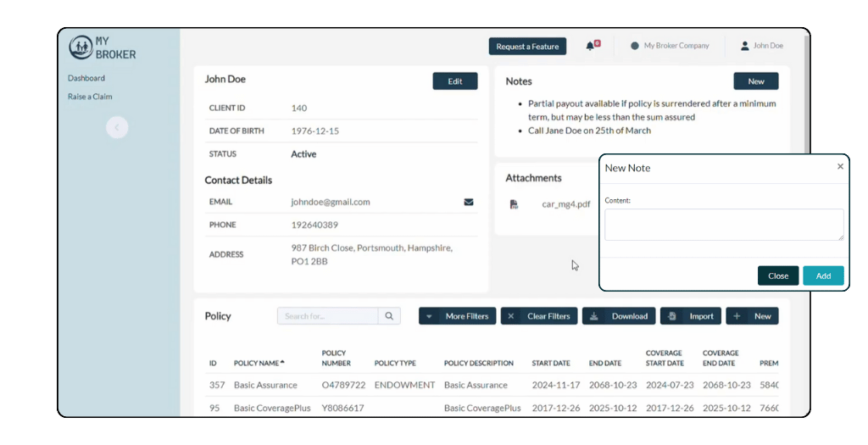Viewport: 868px width, 445px height.
Task: Collapse the sidebar with chevron arrow
Action: (x=117, y=127)
